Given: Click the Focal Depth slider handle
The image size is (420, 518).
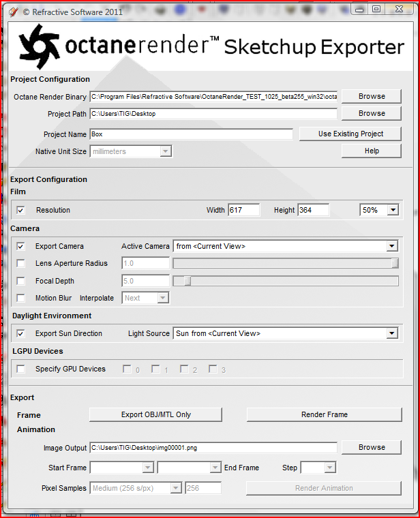Looking at the screenshot, I should click(187, 281).
